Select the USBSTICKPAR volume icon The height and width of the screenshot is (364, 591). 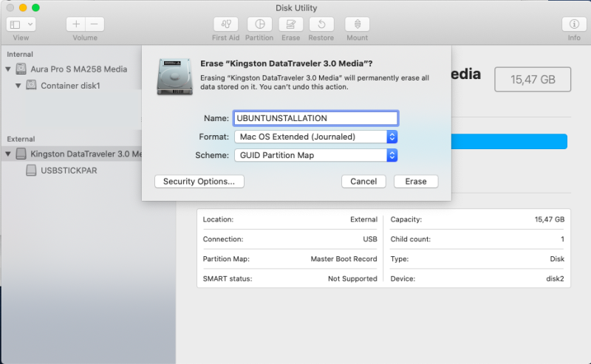pos(31,171)
